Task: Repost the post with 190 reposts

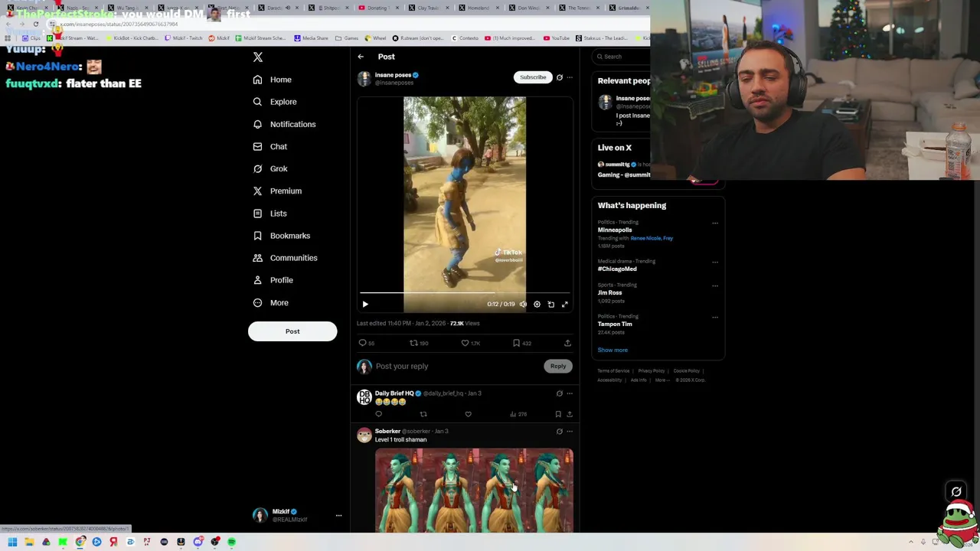Action: (x=419, y=344)
